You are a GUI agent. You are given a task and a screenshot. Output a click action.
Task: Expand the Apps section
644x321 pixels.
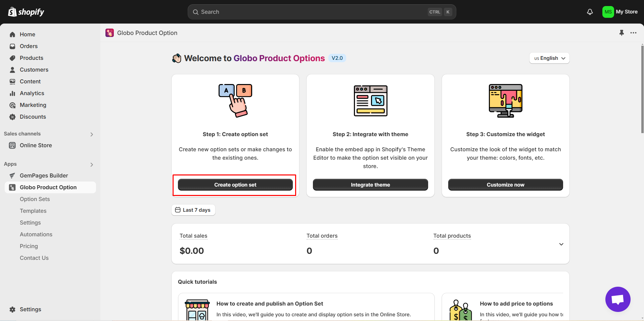pos(92,164)
